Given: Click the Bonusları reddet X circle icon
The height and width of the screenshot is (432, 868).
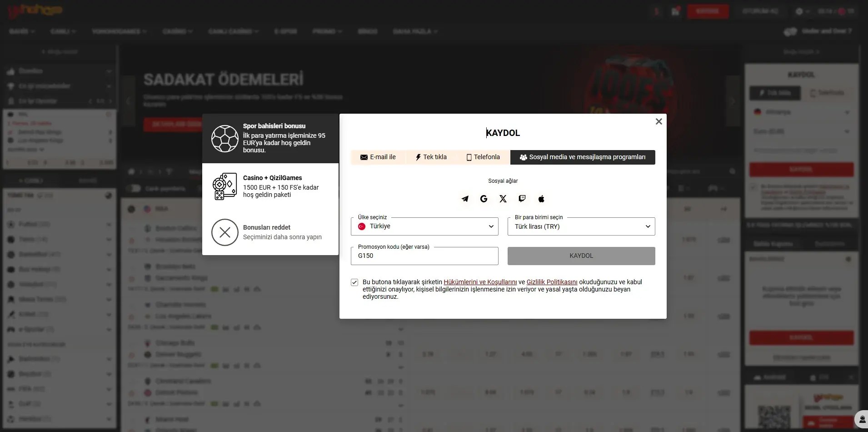Looking at the screenshot, I should (x=225, y=232).
